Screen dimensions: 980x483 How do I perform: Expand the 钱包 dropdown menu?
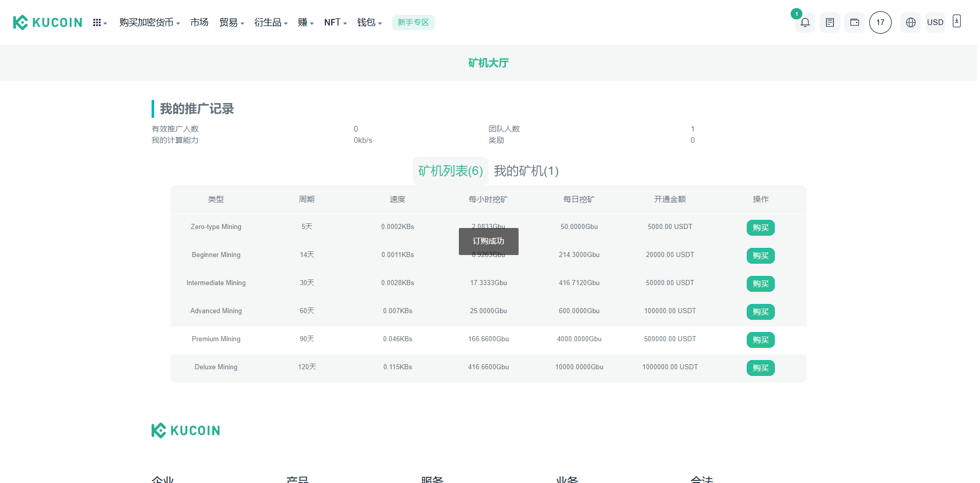pos(369,22)
